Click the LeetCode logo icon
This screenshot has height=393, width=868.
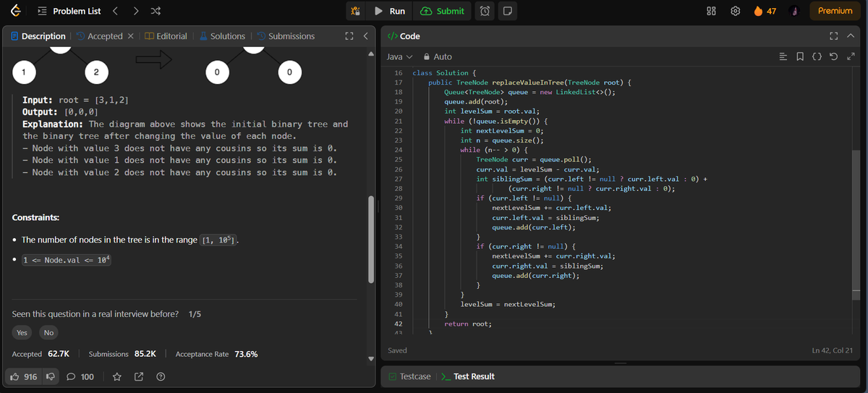pyautogui.click(x=15, y=11)
